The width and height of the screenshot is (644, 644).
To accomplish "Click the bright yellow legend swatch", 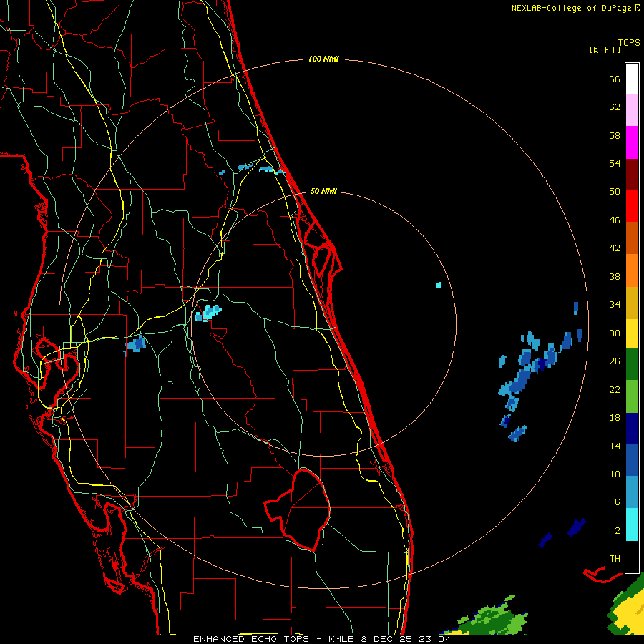I will pos(632,333).
